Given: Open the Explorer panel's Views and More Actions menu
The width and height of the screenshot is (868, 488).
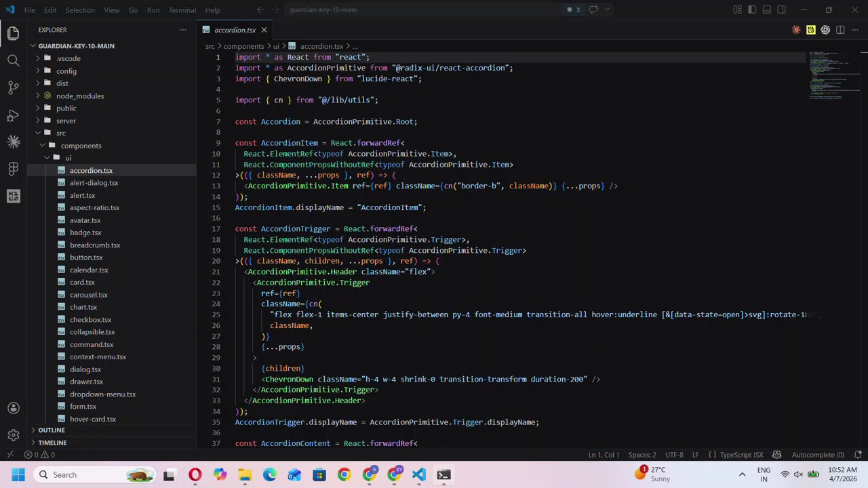Looking at the screenshot, I should point(183,30).
